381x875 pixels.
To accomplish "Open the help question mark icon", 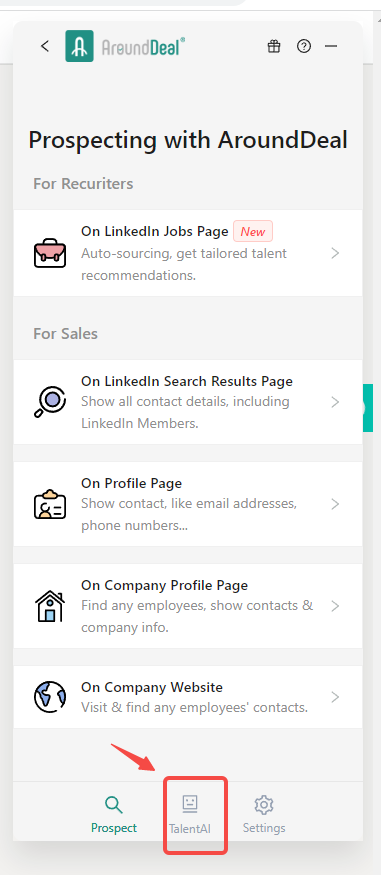I will click(x=304, y=46).
